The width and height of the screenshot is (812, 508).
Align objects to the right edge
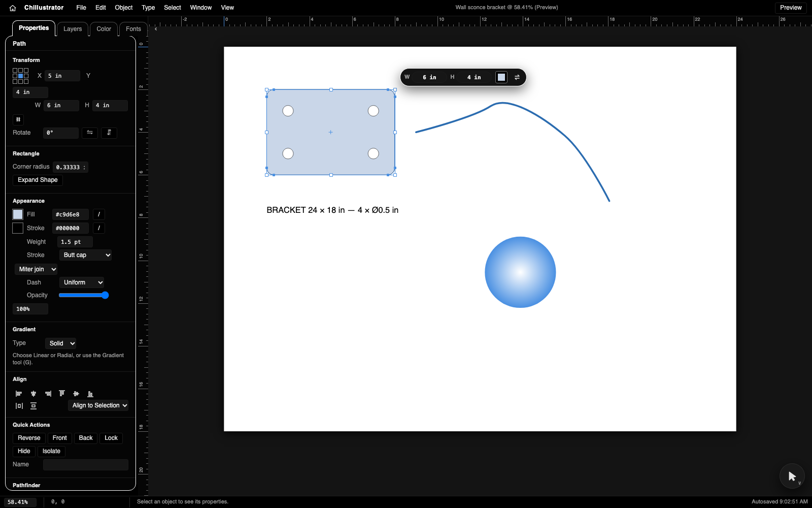pyautogui.click(x=48, y=394)
